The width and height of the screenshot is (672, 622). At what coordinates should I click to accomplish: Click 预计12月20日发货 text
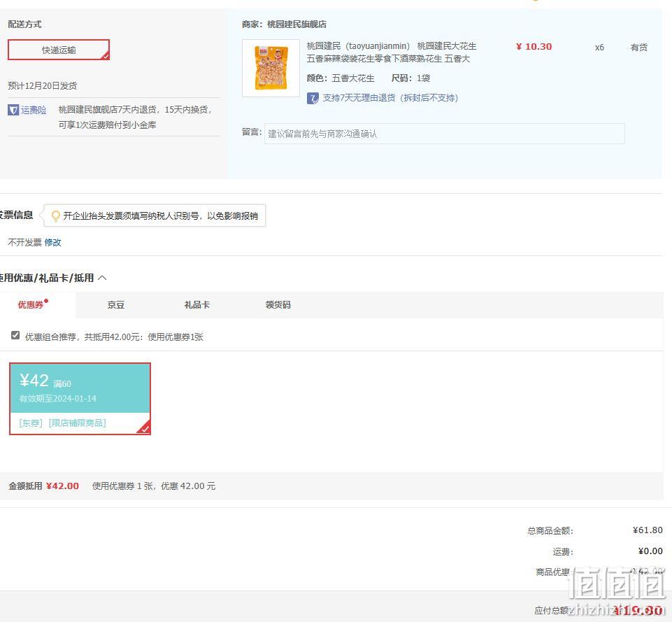point(42,86)
